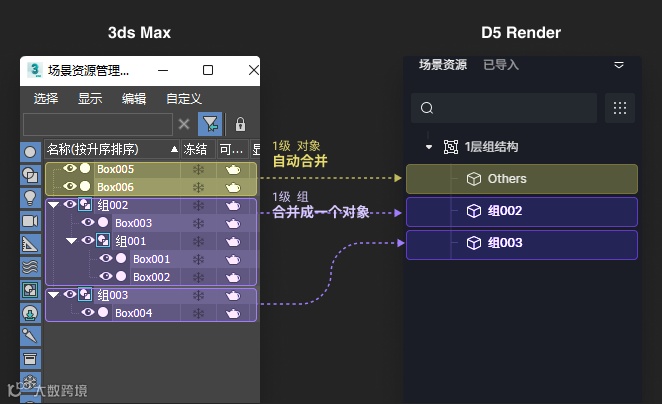Toggle the cameras filter icon

coord(30,221)
